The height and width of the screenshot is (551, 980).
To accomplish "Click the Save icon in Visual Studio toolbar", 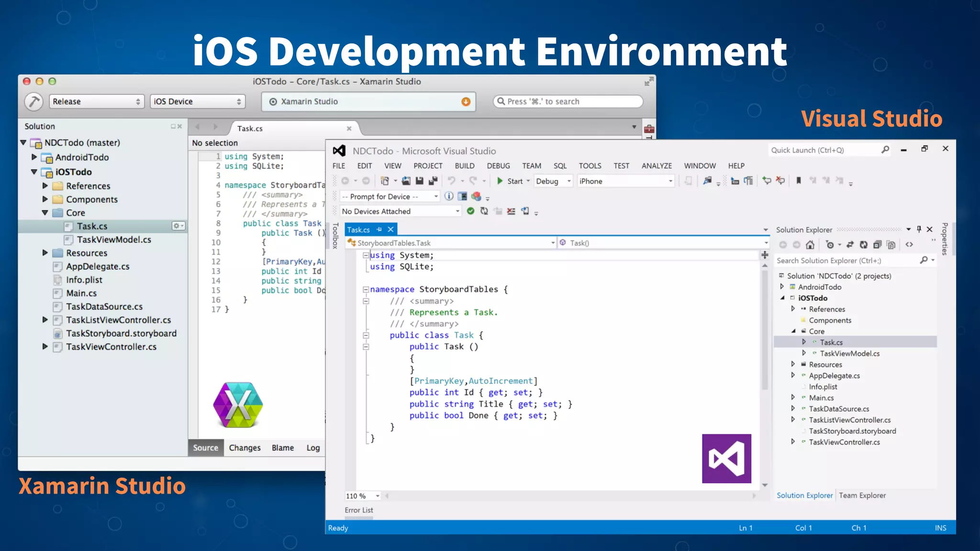I will [420, 181].
